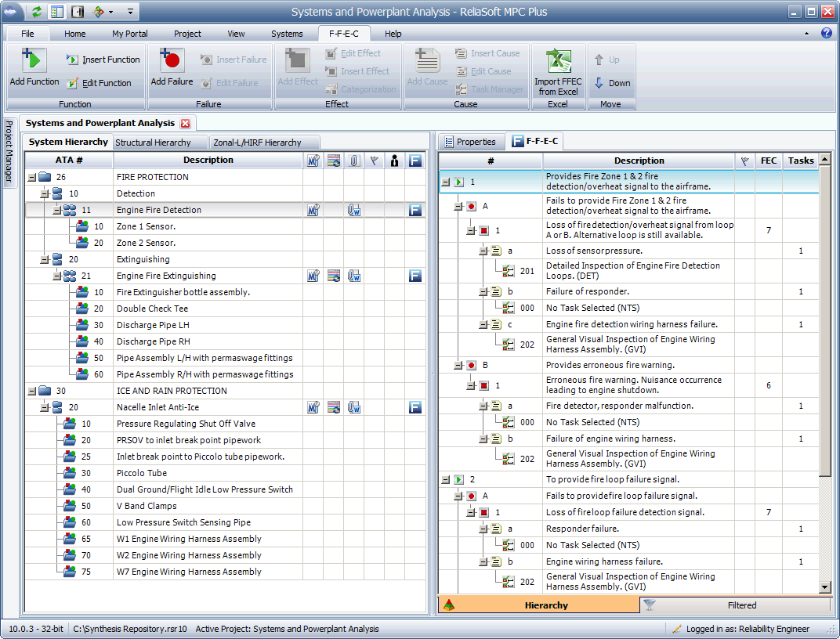Open the Systems ribbon tab
Screen dimensions: 840x639
287,34
